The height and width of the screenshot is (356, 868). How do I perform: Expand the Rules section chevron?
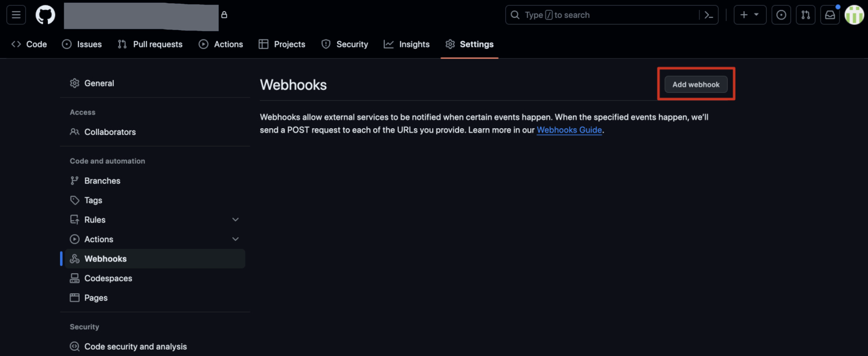click(236, 219)
